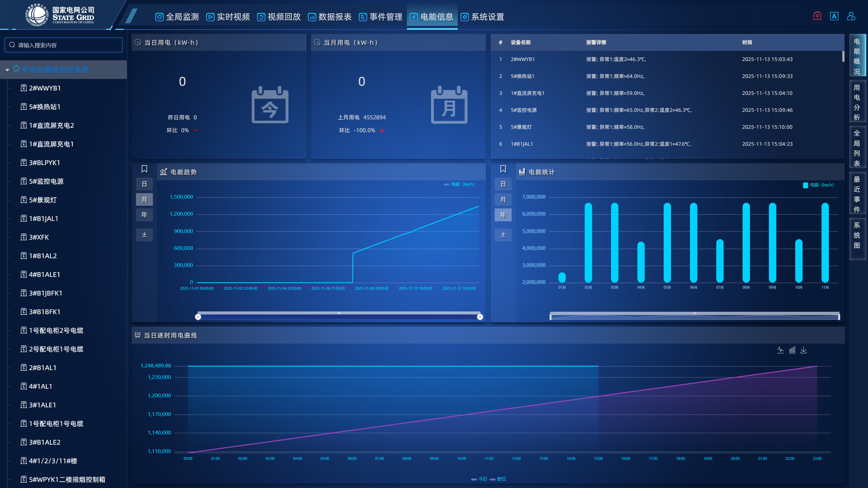Switch hourly curve to bar chart view
Image resolution: width=868 pixels, height=488 pixels.
(x=792, y=350)
